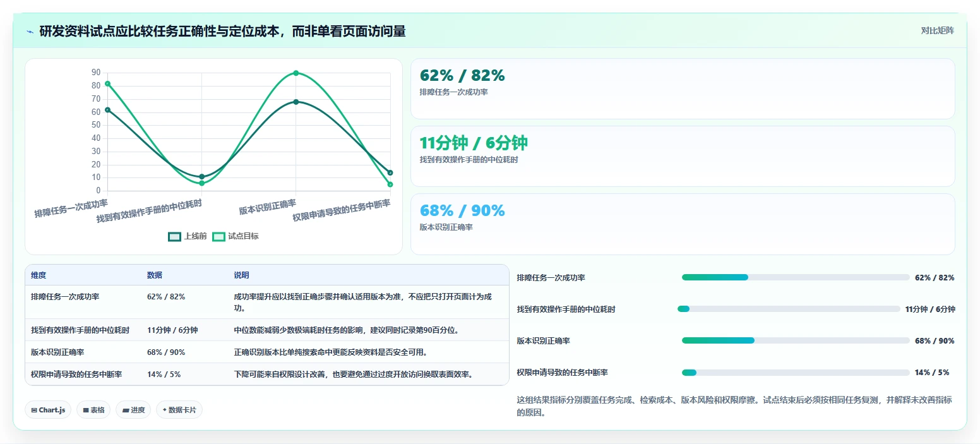980x444 pixels.
Task: Click the 权限申请导致的任务中断率 table row label
Action: [76, 374]
